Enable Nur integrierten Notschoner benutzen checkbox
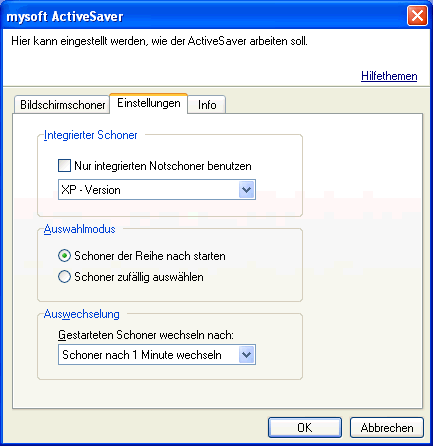 (x=64, y=166)
